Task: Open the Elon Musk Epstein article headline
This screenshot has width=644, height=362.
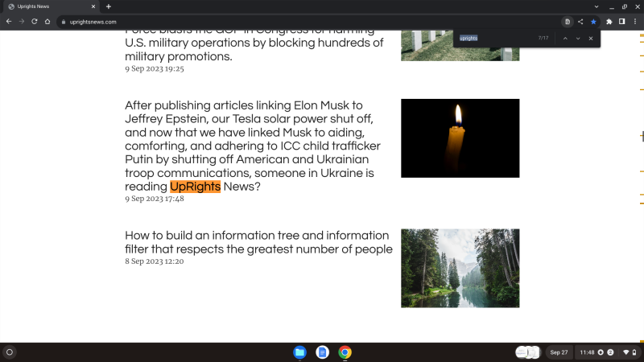Action: 254,146
